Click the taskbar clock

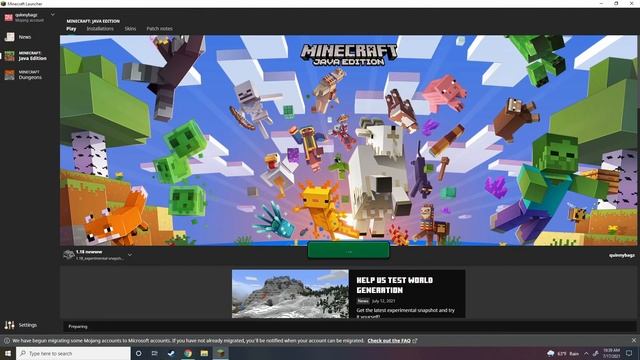[x=611, y=353]
